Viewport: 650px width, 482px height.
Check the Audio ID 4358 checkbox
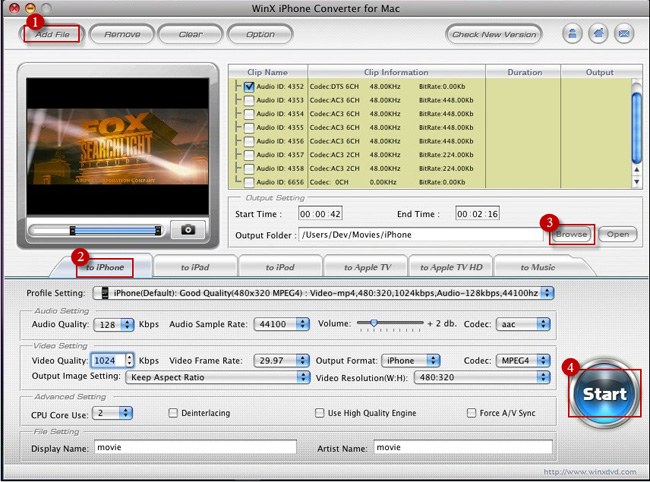pos(249,169)
